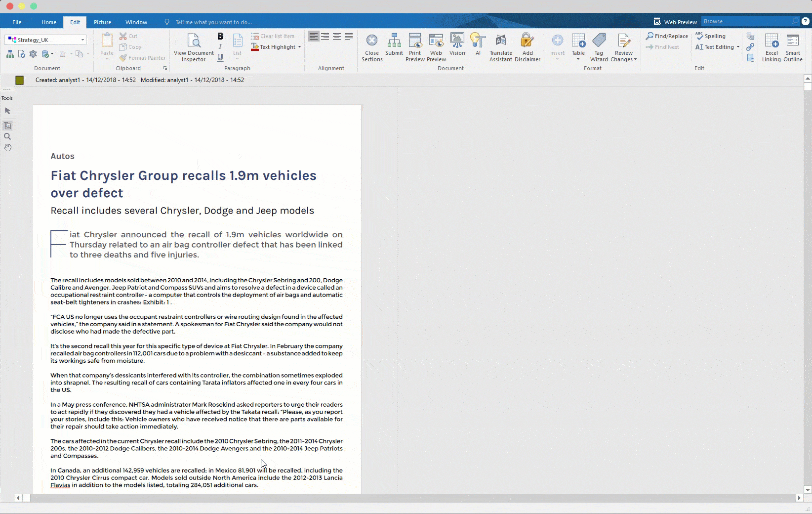The width and height of the screenshot is (812, 514).
Task: Click the vertical scrollbar down arrow
Action: pos(808,490)
